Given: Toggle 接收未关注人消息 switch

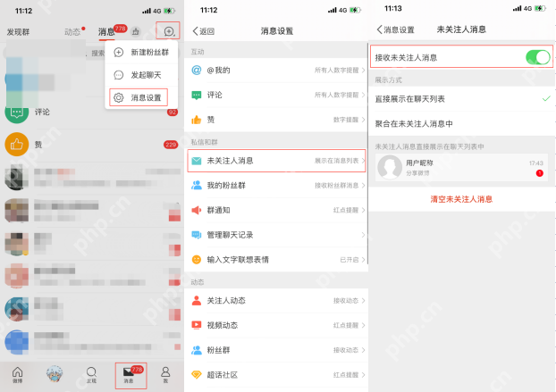Looking at the screenshot, I should click(537, 57).
